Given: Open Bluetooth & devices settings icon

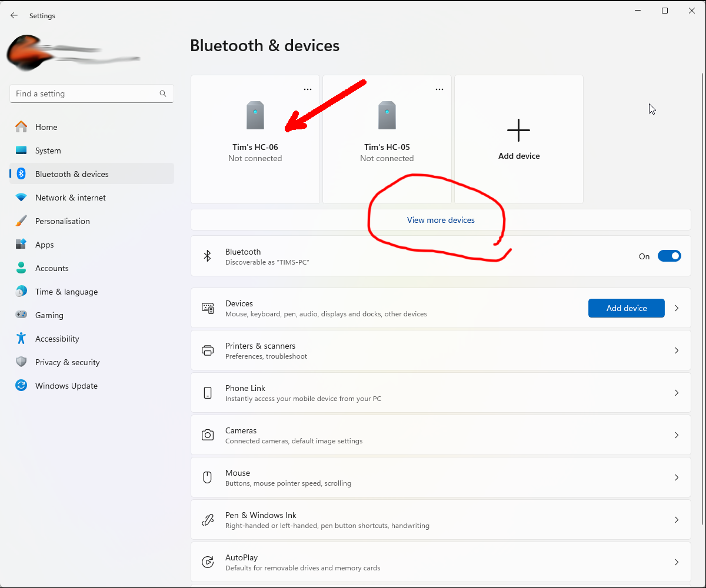Looking at the screenshot, I should click(21, 173).
